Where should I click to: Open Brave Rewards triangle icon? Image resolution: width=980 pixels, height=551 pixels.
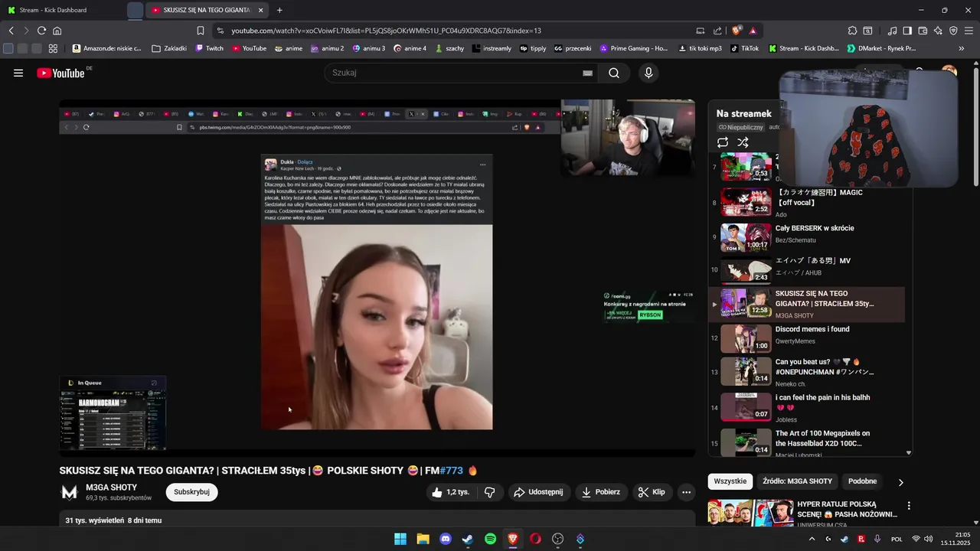tap(753, 31)
